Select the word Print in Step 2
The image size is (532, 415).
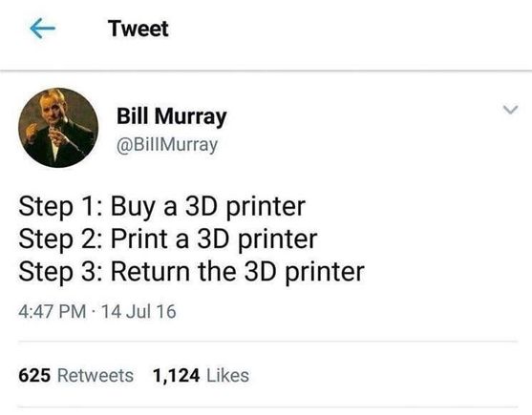(x=138, y=239)
